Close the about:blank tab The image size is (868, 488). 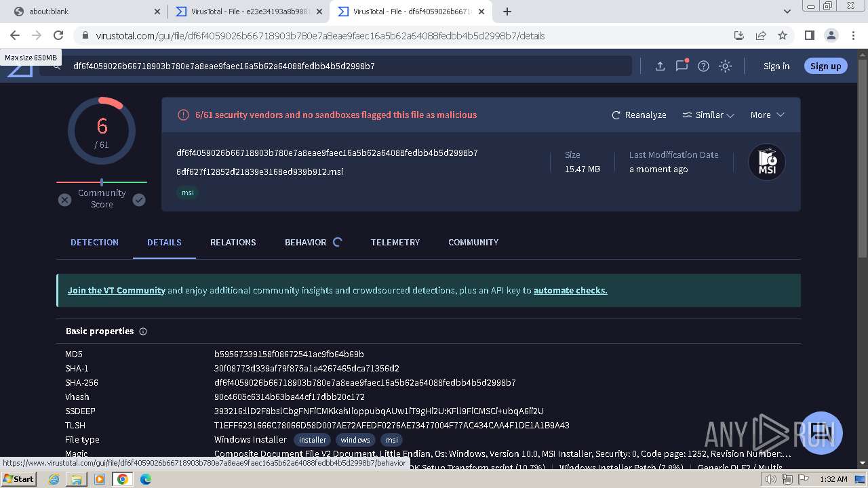point(157,12)
